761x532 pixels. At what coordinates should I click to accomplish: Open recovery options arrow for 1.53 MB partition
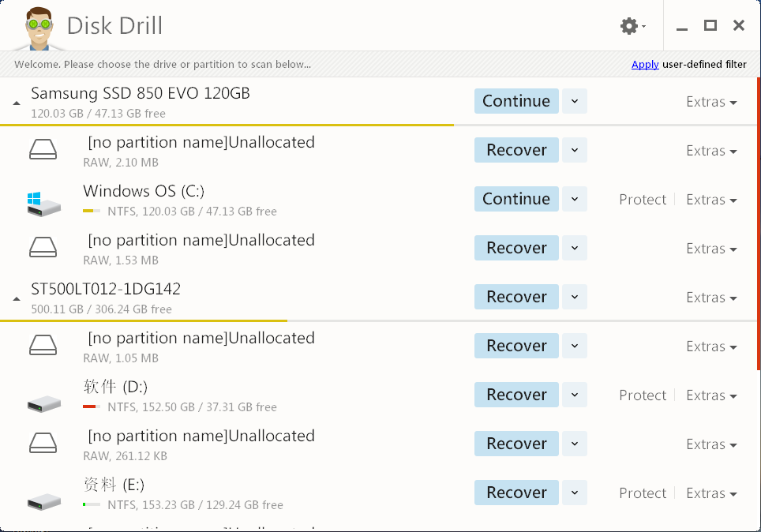[575, 248]
